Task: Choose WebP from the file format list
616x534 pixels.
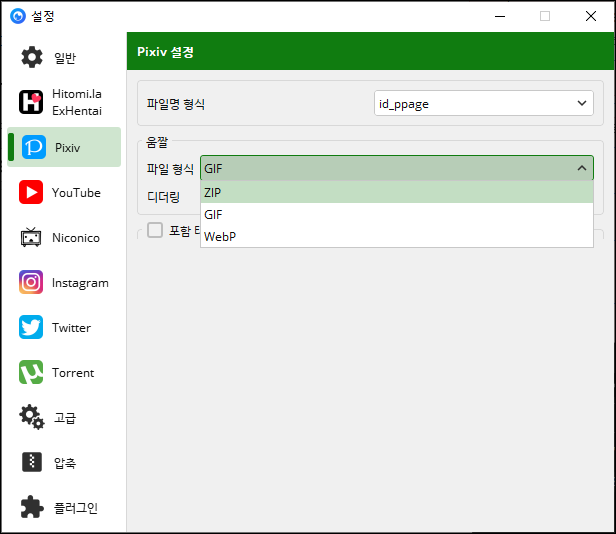Action: [397, 237]
